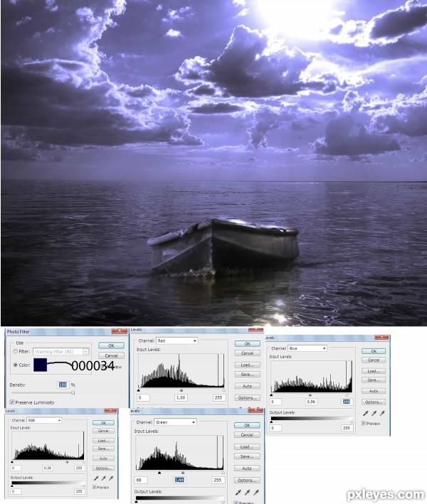Pick the black point eyedropper in Blue Levels dialog

pos(365,413)
